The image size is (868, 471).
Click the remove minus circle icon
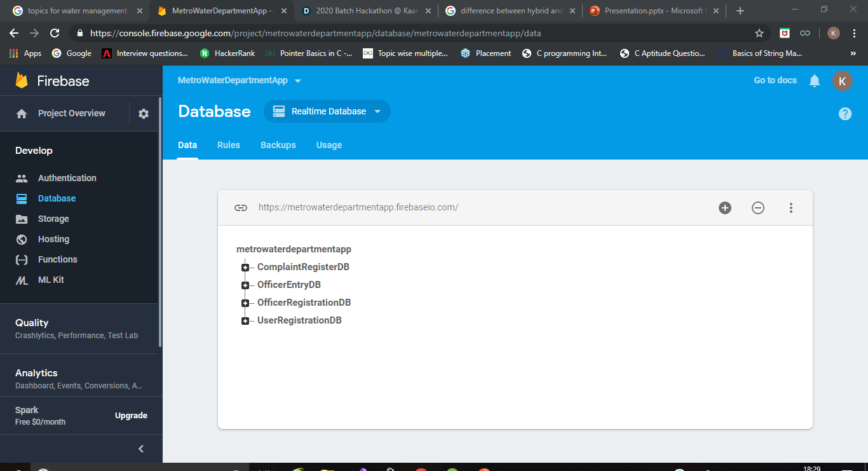[x=758, y=208]
